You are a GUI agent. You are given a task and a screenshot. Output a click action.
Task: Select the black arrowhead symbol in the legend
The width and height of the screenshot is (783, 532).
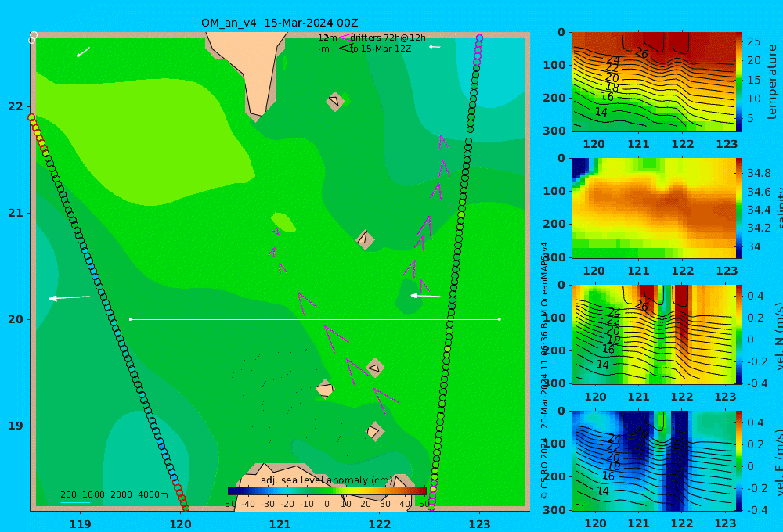pos(345,49)
